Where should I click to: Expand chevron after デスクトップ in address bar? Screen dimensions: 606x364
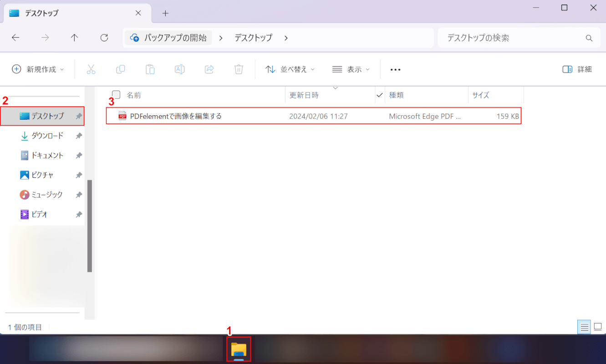[x=286, y=38]
